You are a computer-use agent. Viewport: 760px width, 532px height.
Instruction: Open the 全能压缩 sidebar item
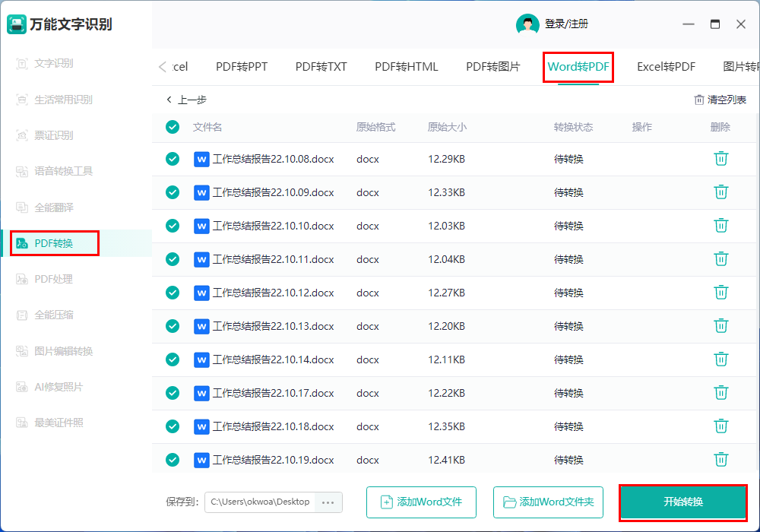(x=53, y=315)
